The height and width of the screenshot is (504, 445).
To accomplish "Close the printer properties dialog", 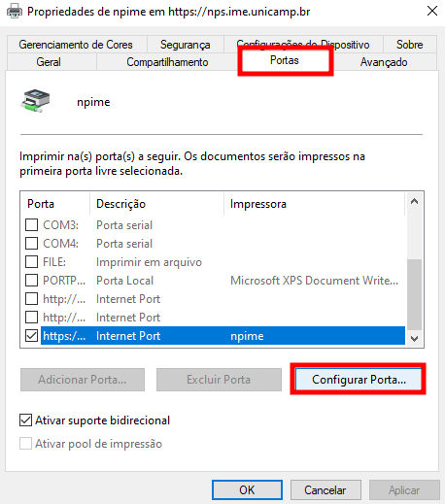I will (x=432, y=11).
